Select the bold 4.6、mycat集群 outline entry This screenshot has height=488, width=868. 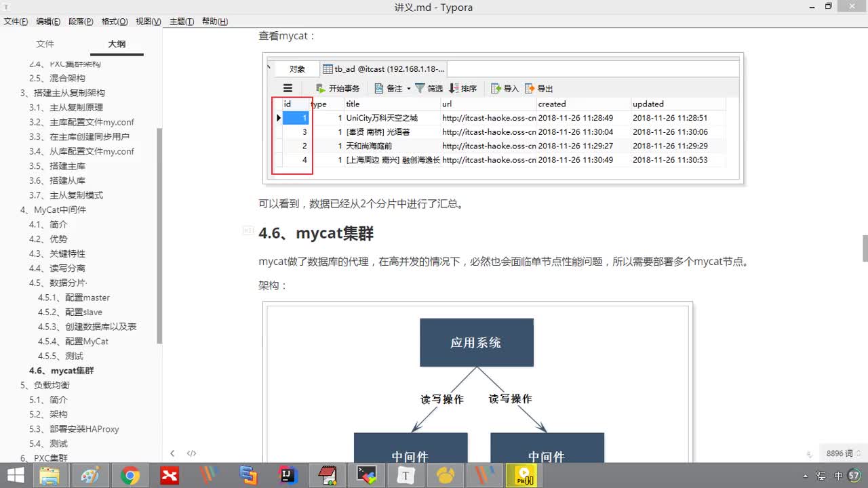click(61, 371)
